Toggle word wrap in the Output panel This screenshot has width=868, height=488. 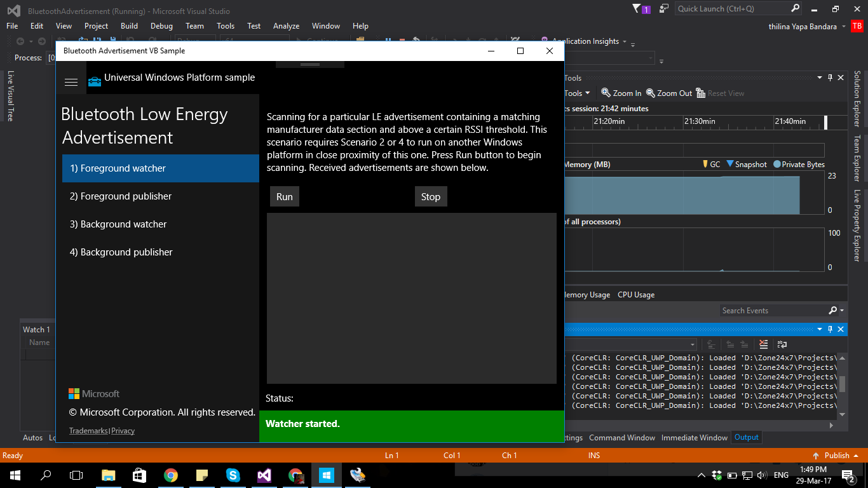pos(782,344)
